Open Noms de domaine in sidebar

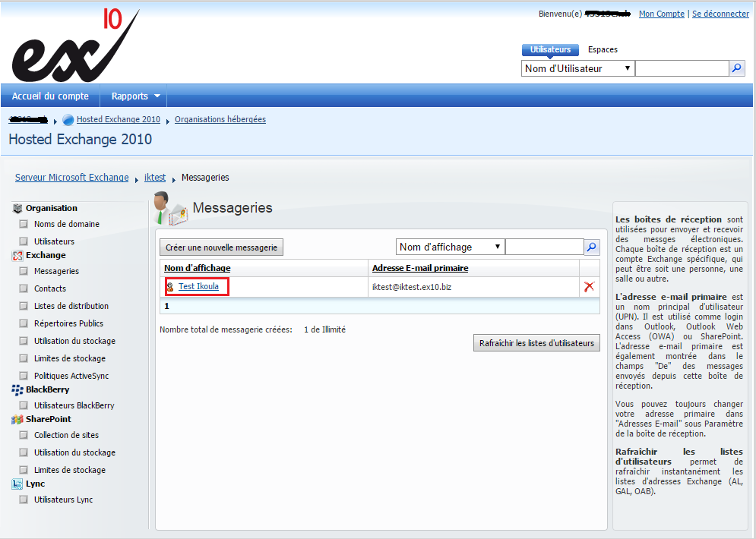point(67,224)
